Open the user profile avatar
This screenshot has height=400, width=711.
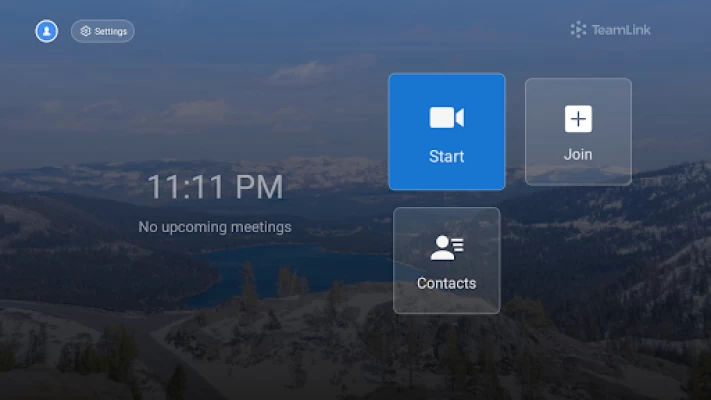pyautogui.click(x=46, y=31)
